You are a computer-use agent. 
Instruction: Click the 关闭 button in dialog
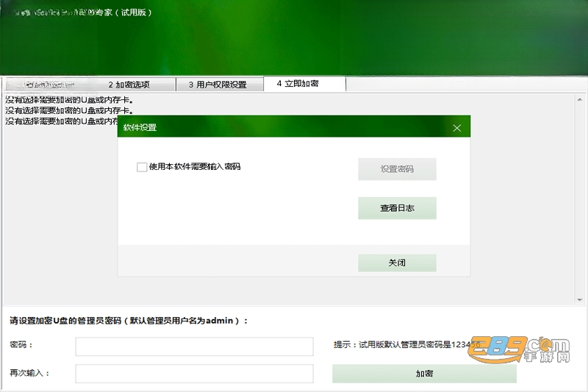397,263
